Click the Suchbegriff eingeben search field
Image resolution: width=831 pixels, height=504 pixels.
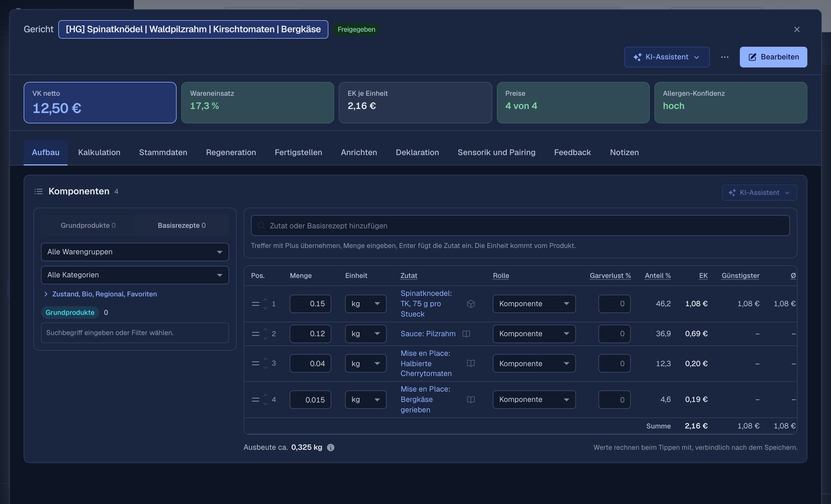135,333
